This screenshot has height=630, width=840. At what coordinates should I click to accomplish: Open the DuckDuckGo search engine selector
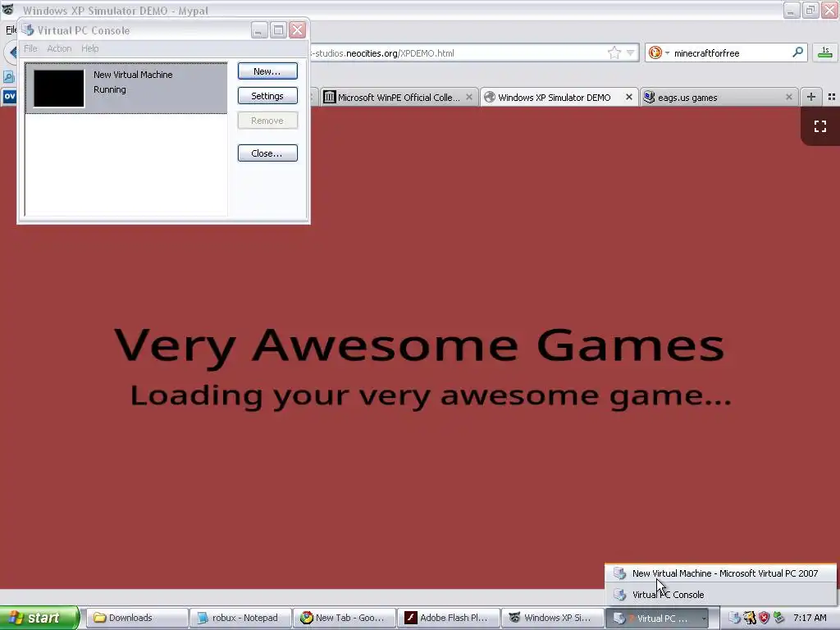(659, 52)
